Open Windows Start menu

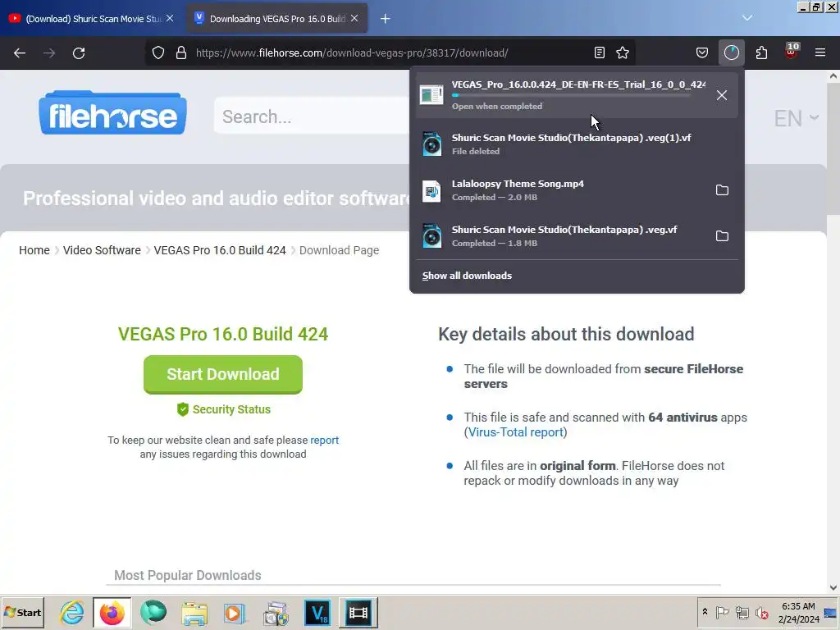click(x=22, y=612)
